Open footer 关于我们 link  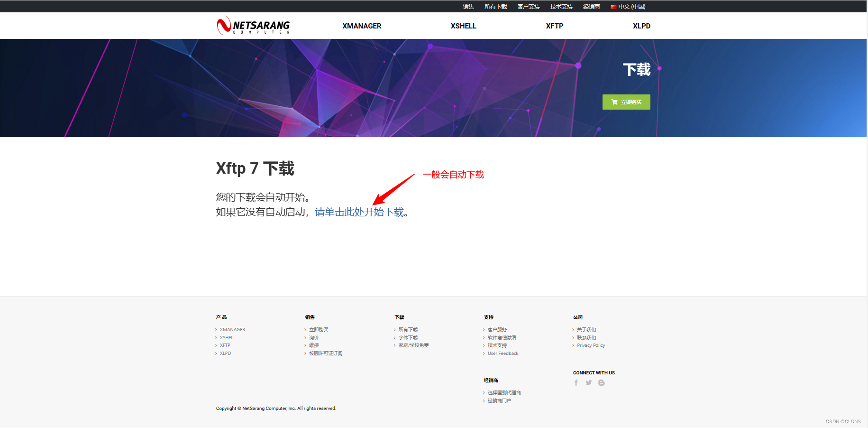pos(586,330)
